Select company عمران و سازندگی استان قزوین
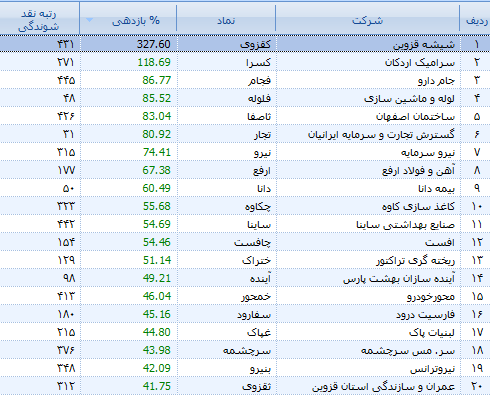Viewport: 490px width, 395px height. click(x=383, y=386)
